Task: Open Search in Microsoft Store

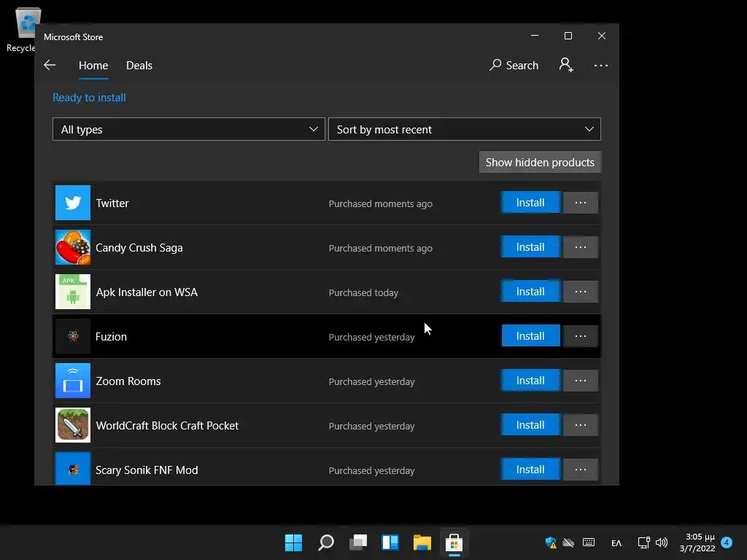Action: tap(514, 65)
